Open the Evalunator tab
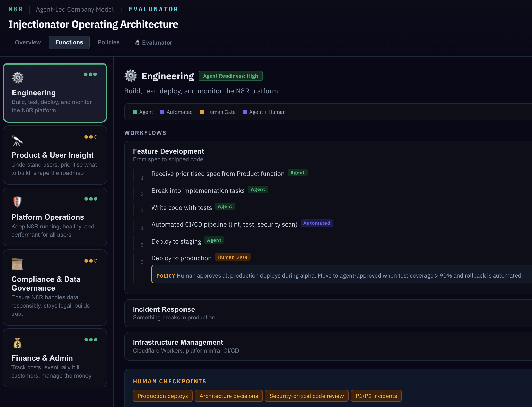532x407 pixels. click(x=153, y=42)
